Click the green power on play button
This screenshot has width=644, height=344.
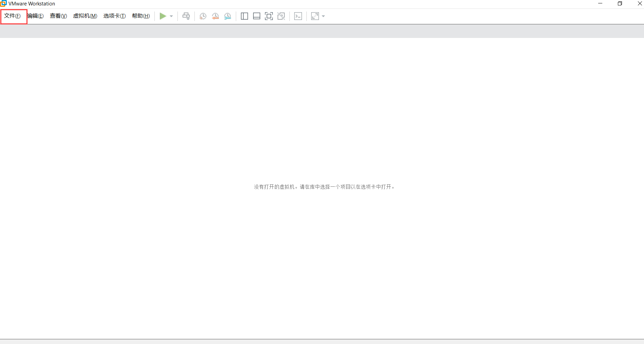pyautogui.click(x=163, y=16)
